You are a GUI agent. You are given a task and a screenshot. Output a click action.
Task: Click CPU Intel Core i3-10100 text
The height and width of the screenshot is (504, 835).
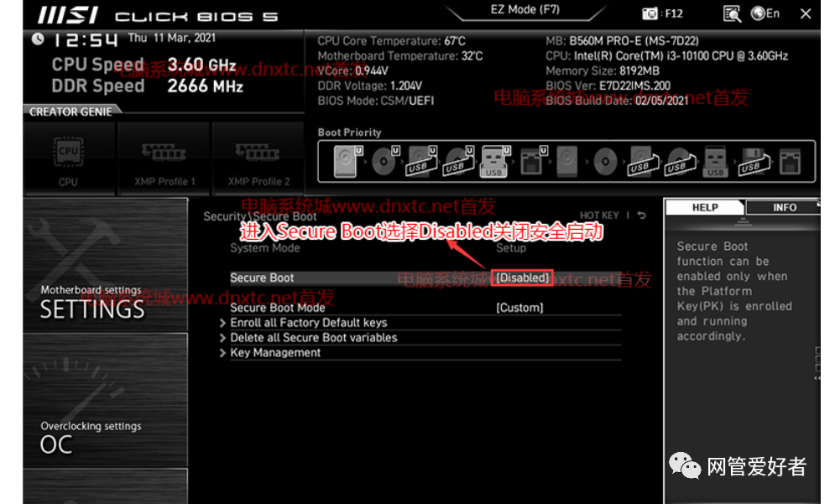point(666,56)
